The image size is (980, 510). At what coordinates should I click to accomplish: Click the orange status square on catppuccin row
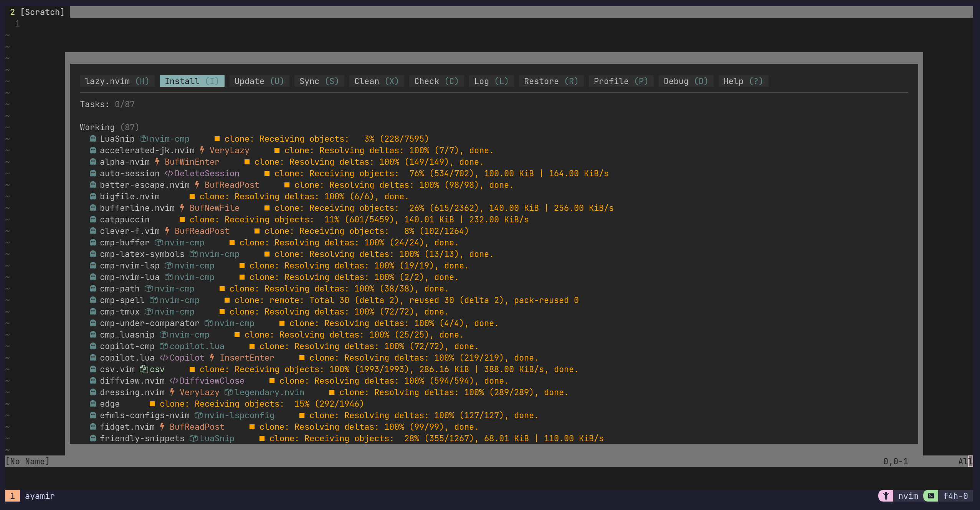click(x=182, y=219)
